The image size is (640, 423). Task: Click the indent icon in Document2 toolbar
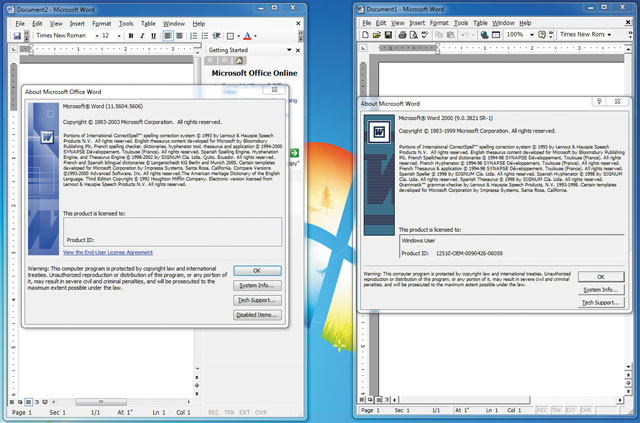point(217,36)
